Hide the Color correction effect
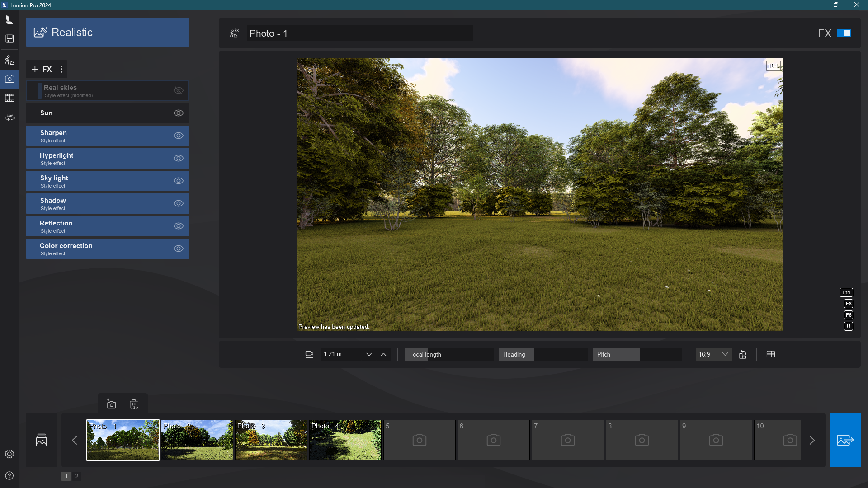The height and width of the screenshot is (488, 868). coord(179,249)
